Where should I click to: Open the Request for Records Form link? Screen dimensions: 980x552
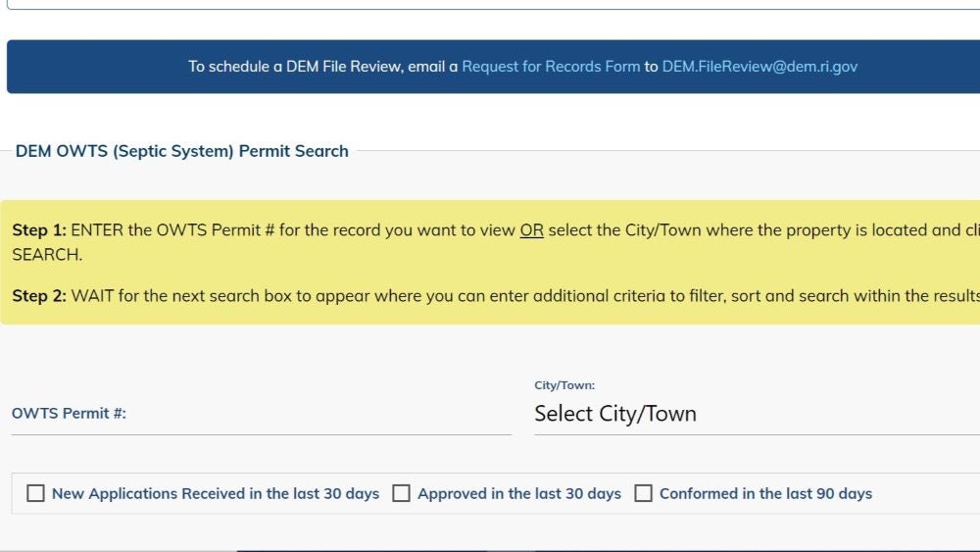[x=551, y=67]
